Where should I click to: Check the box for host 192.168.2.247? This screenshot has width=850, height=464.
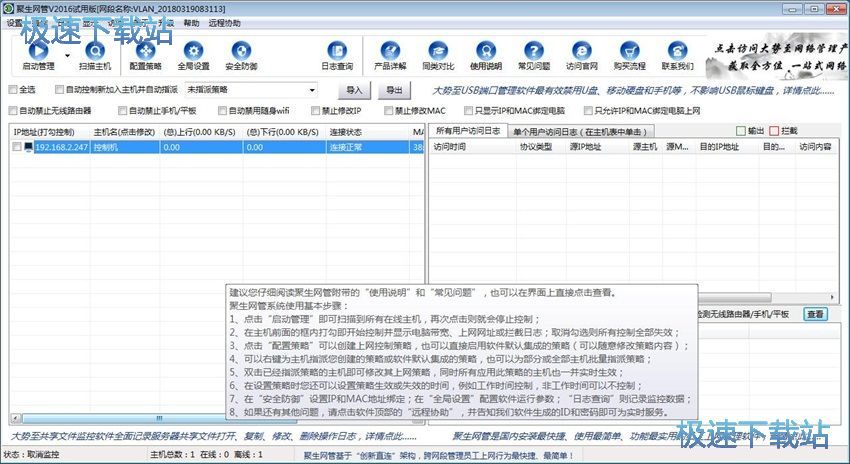[17, 147]
